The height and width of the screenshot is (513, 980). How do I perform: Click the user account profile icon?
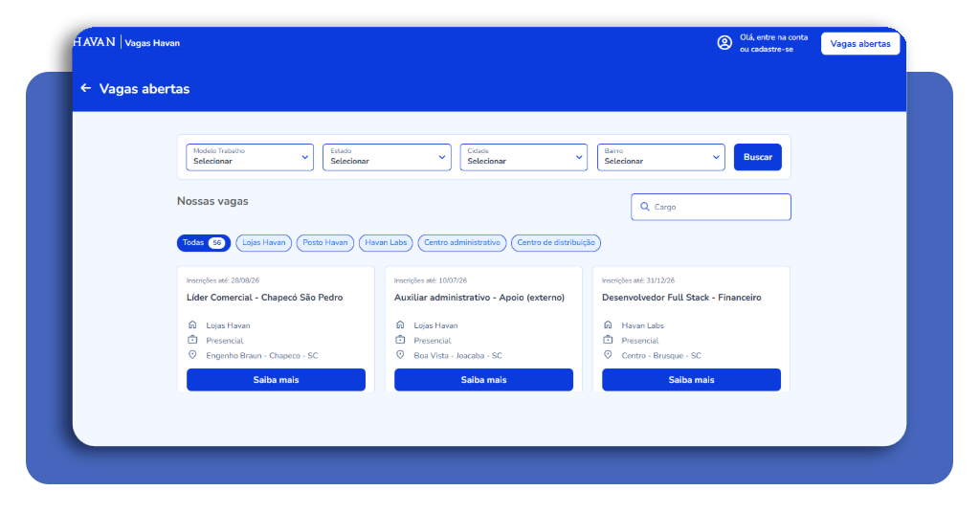(724, 42)
